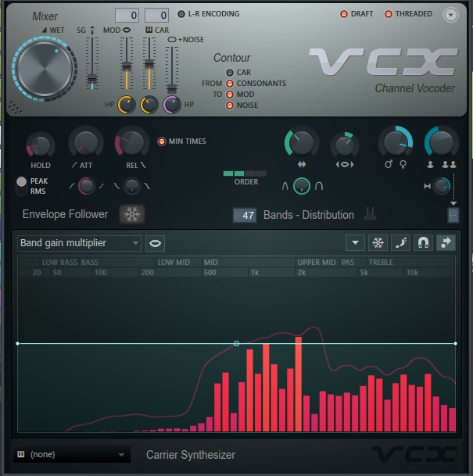The height and width of the screenshot is (476, 473).
Task: Click the REL release knob
Action: click(x=131, y=143)
